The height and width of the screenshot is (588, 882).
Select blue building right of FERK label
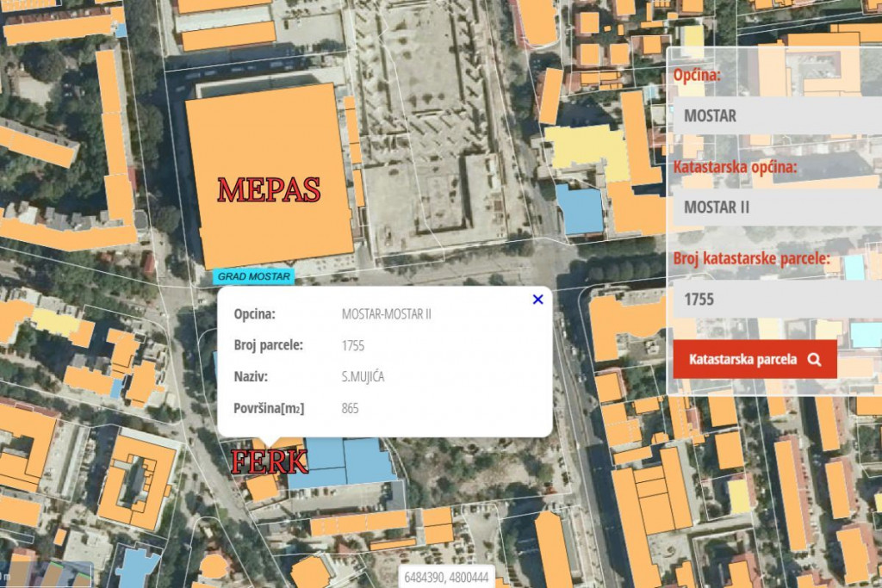pos(353,463)
